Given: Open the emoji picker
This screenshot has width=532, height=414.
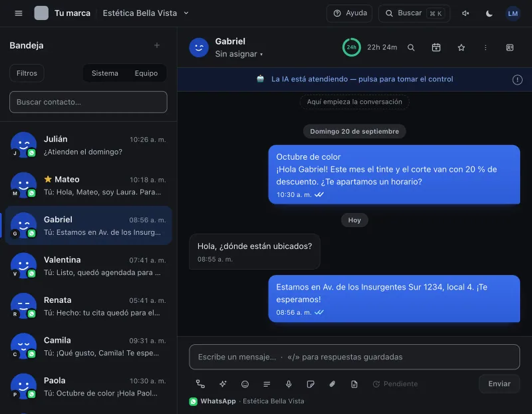Looking at the screenshot, I should (245, 384).
